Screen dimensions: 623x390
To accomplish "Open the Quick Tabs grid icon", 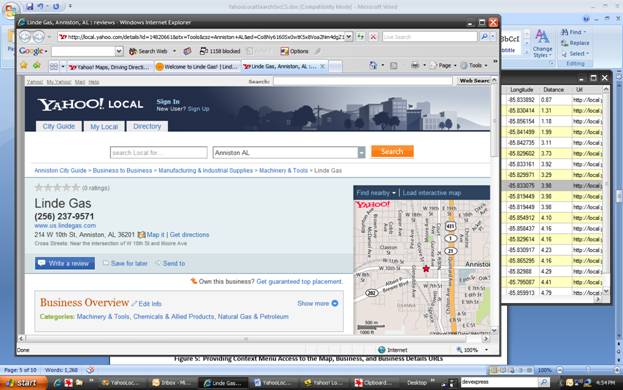I will pos(54,67).
